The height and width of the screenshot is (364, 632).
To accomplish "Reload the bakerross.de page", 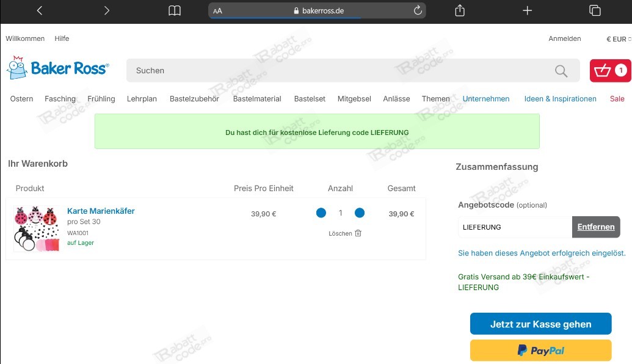I will (418, 10).
